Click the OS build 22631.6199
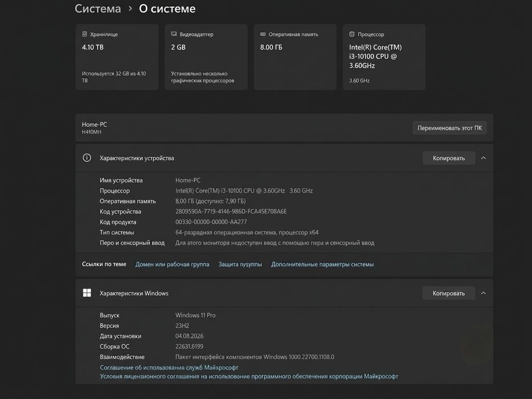 pyautogui.click(x=189, y=347)
